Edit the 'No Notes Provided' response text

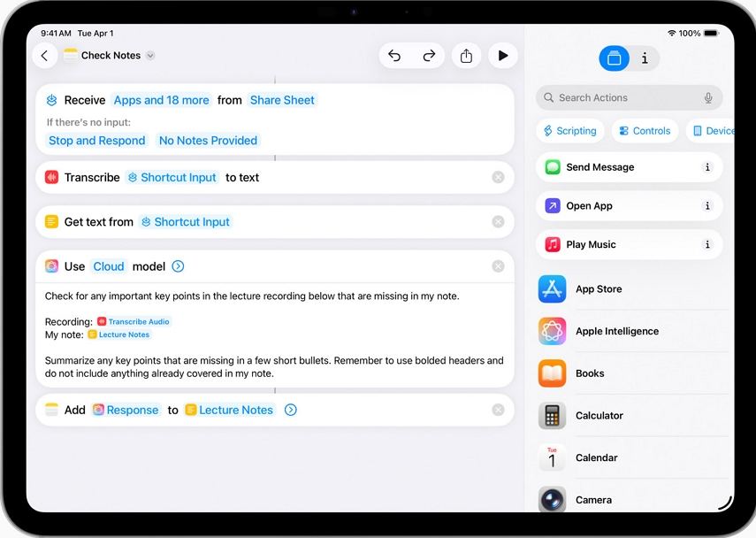[209, 141]
